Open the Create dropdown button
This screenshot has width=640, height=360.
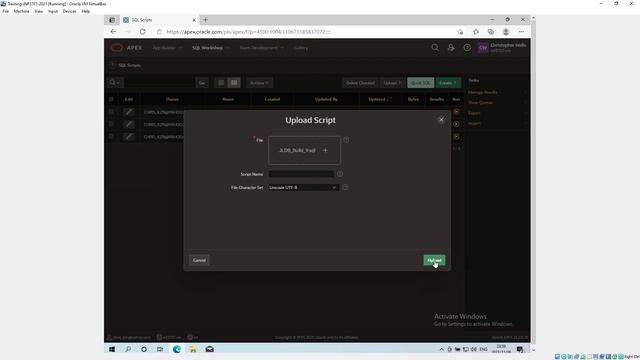coord(448,83)
